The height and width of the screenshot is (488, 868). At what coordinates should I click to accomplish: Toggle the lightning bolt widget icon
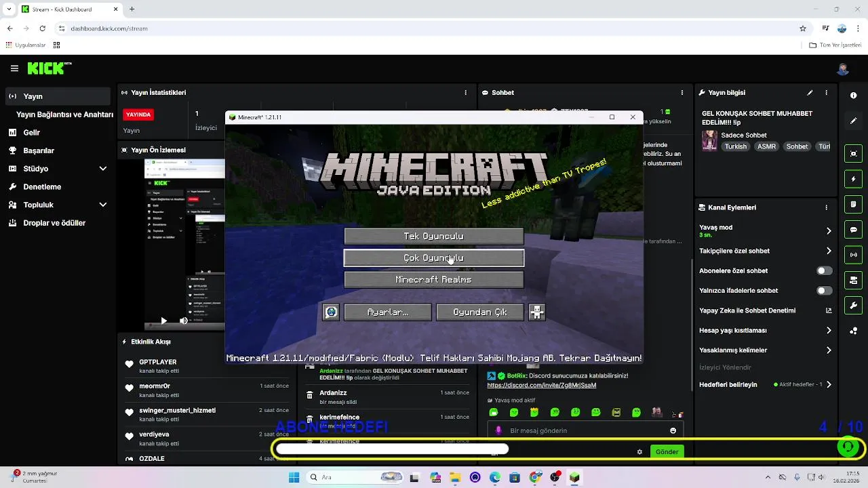(853, 179)
